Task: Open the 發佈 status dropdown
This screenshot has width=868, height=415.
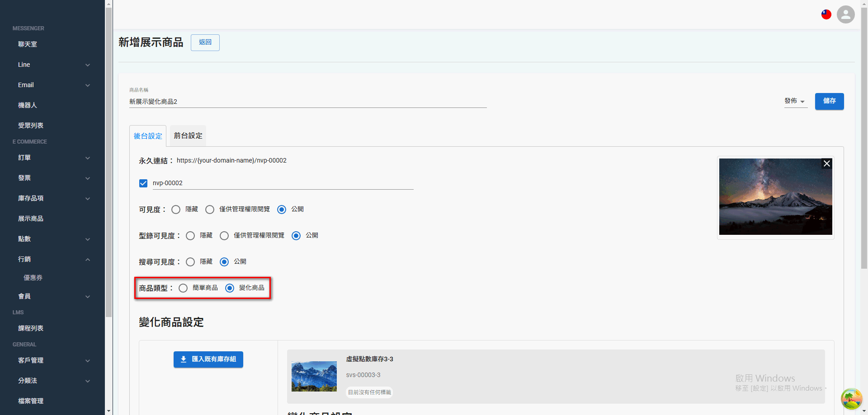Action: click(796, 101)
